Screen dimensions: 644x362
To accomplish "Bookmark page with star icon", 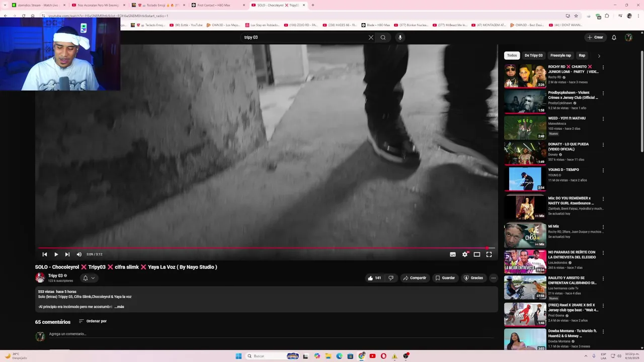I will 576,16.
